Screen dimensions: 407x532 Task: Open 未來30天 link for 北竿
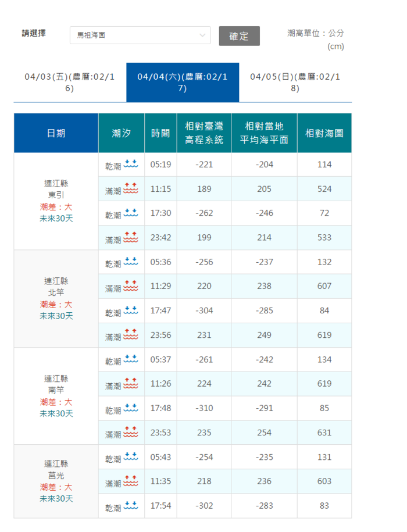click(x=56, y=316)
